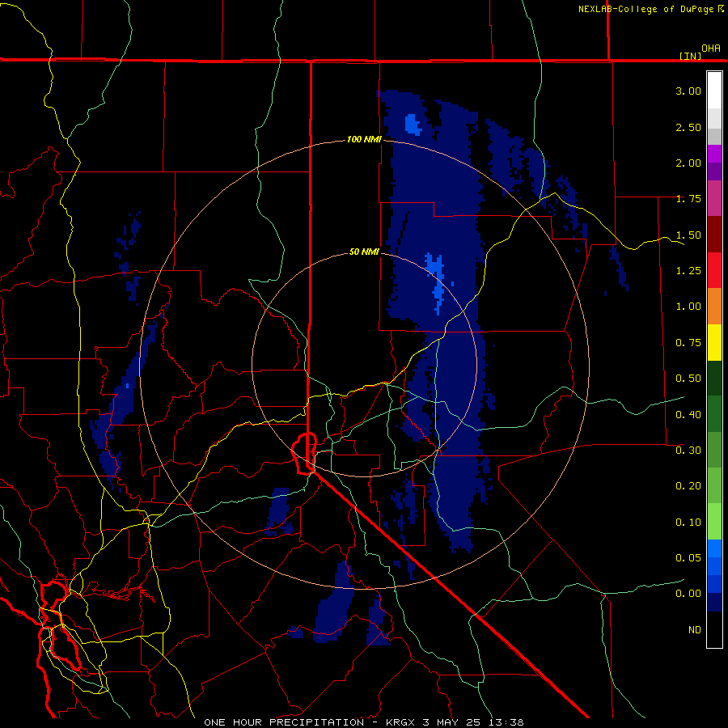Click the thick red lake outline on the map

tap(304, 454)
